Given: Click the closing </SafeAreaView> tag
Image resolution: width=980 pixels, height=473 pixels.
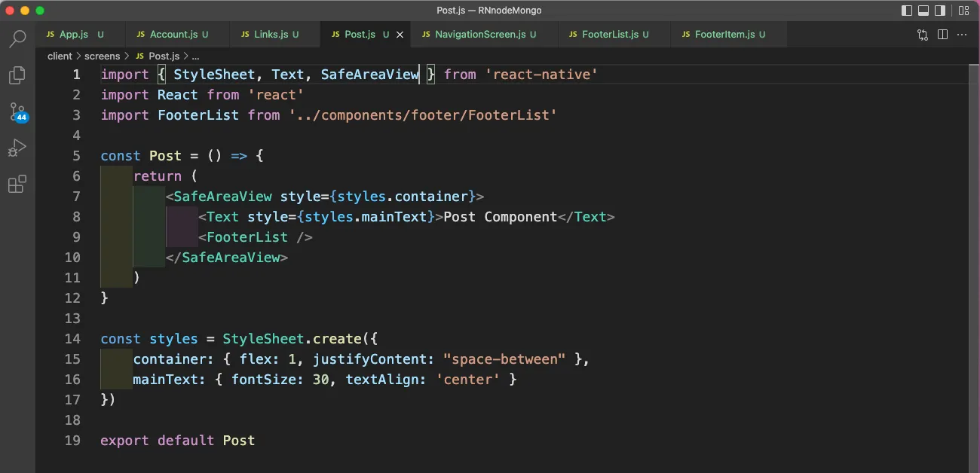Looking at the screenshot, I should coord(227,258).
